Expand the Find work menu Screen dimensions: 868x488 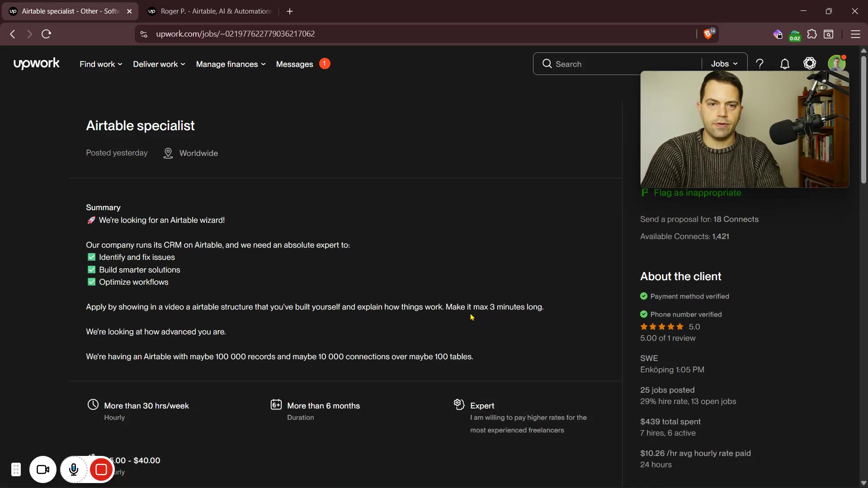pyautogui.click(x=101, y=64)
